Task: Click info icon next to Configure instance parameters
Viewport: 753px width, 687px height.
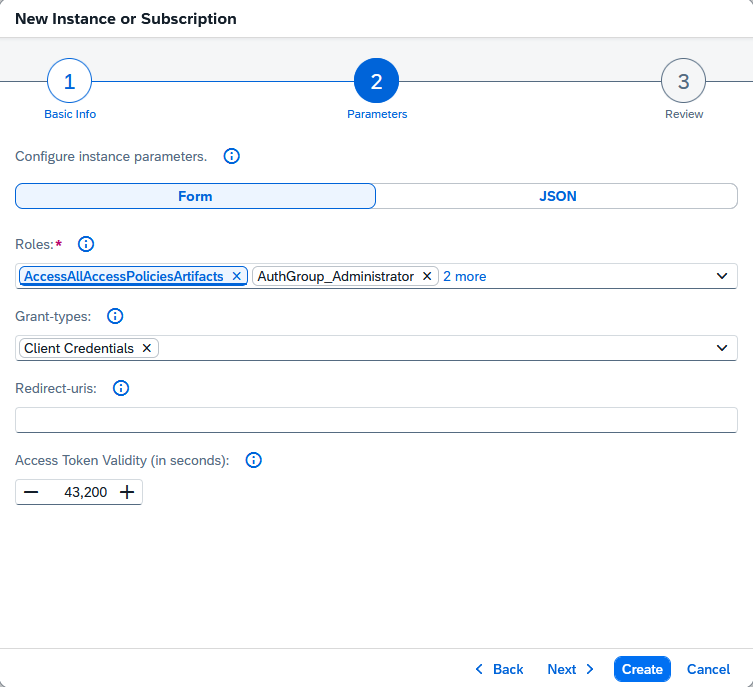Action: coord(232,156)
